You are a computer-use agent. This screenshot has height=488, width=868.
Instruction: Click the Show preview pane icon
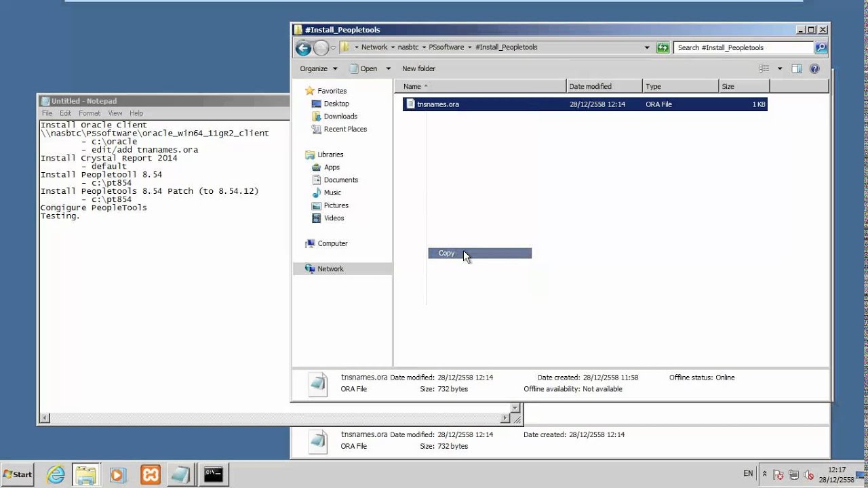coord(797,68)
